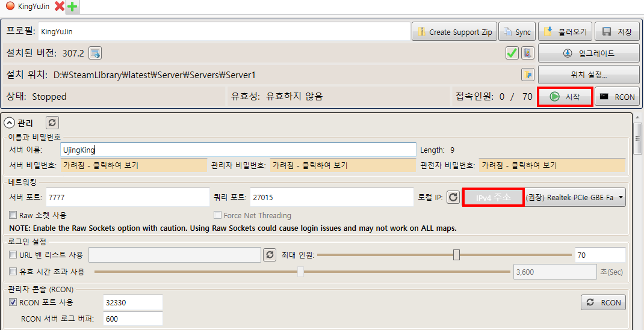
Task: Open the RCON button beside 시작
Action: point(618,97)
